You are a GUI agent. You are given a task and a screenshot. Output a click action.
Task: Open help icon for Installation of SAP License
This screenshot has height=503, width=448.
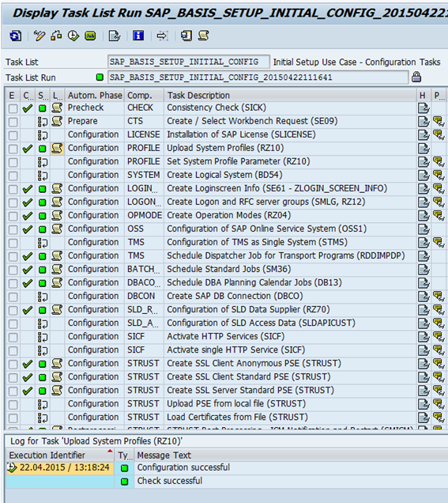point(424,135)
